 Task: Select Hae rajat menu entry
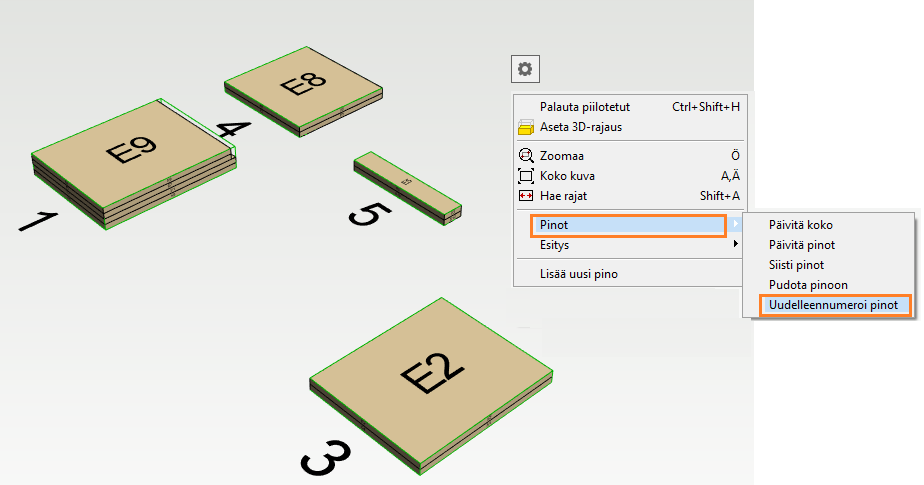tap(628, 196)
